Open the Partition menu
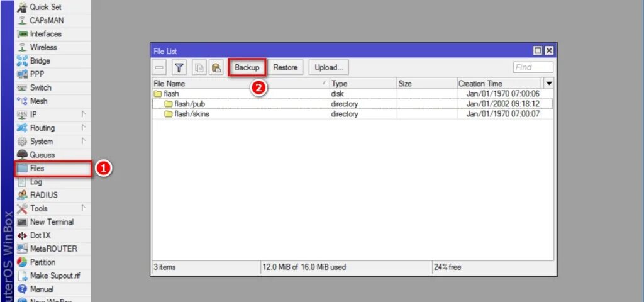 pyautogui.click(x=53, y=262)
